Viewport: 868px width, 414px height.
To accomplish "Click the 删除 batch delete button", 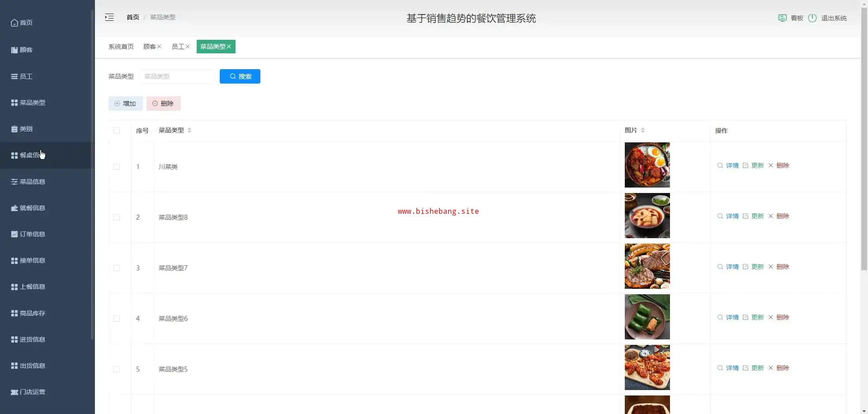I will point(164,103).
